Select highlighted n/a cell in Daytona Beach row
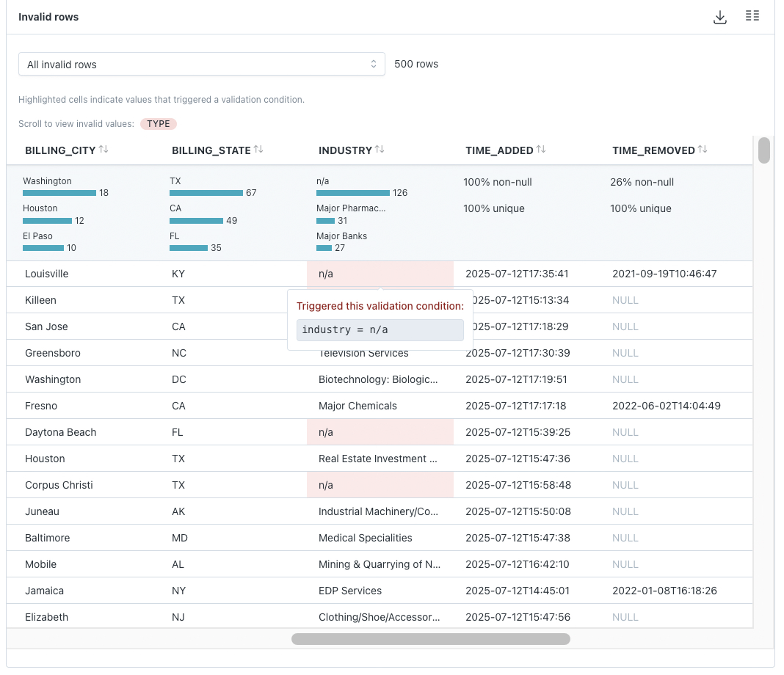 click(380, 432)
